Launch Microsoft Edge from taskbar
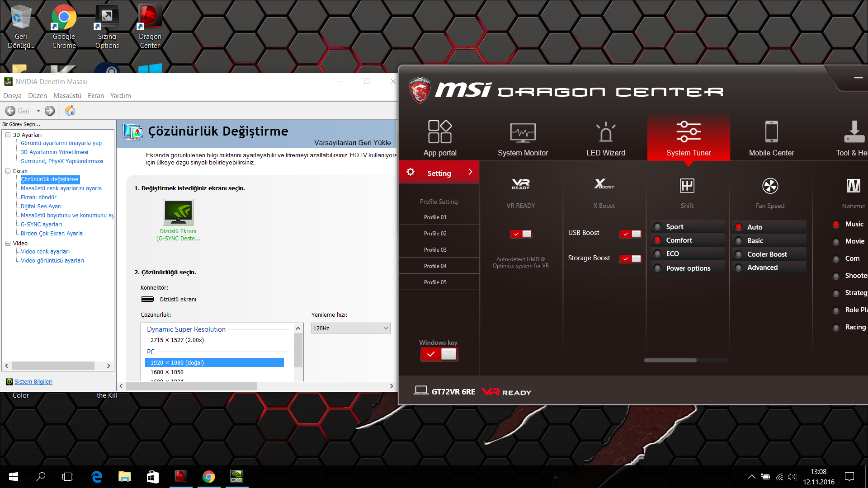868x488 pixels. 97,477
